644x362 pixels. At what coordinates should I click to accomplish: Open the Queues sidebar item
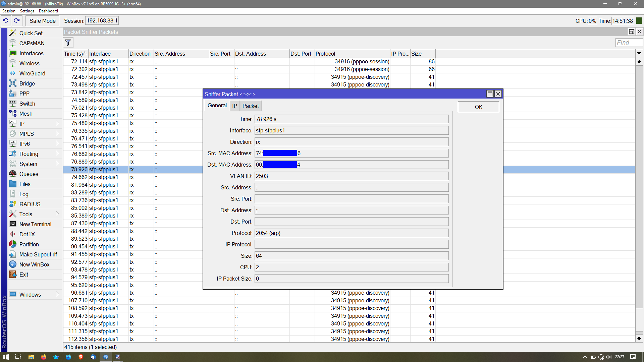pos(29,174)
